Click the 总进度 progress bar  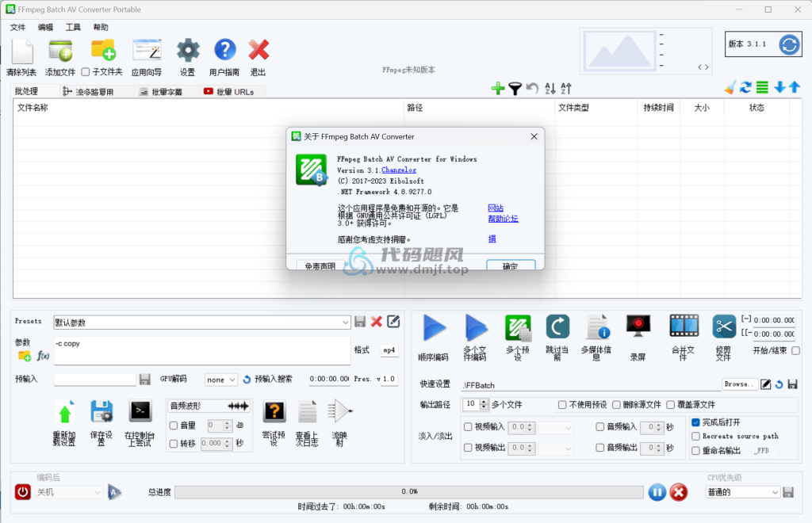coord(409,491)
